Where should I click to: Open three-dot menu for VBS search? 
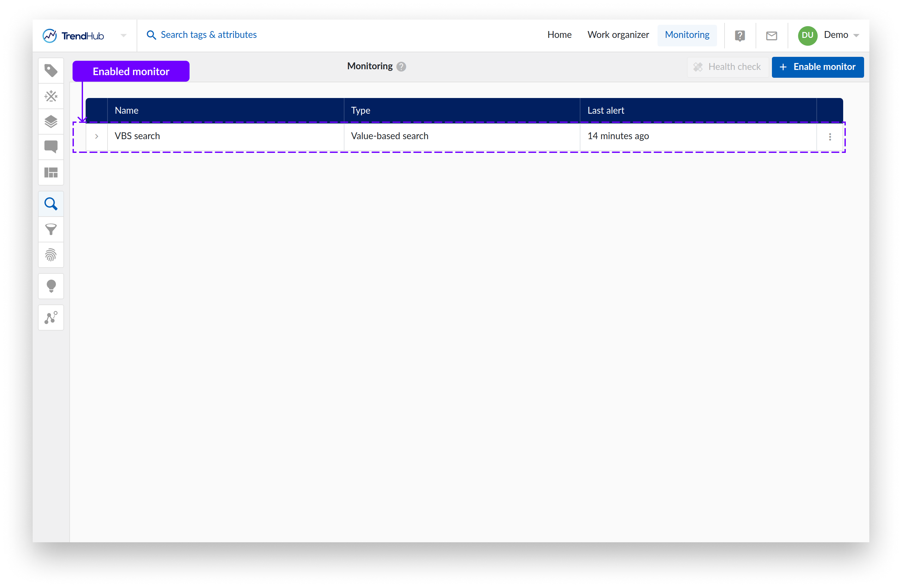tap(830, 137)
